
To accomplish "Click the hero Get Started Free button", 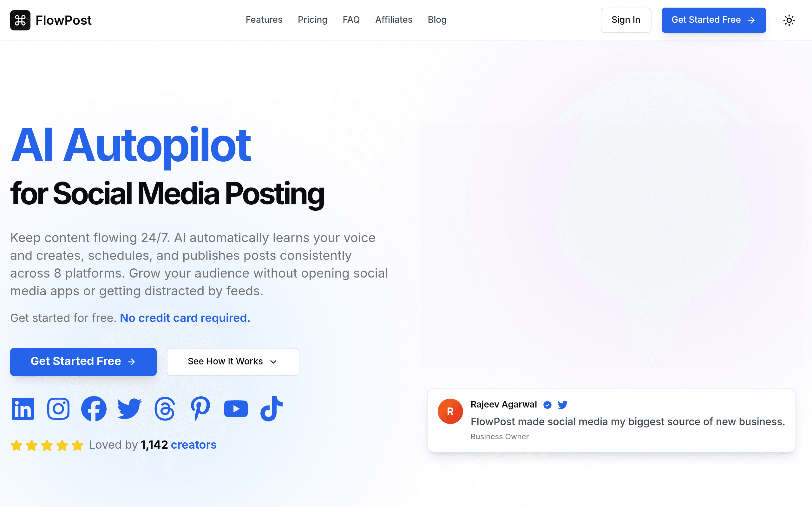I will tap(83, 362).
